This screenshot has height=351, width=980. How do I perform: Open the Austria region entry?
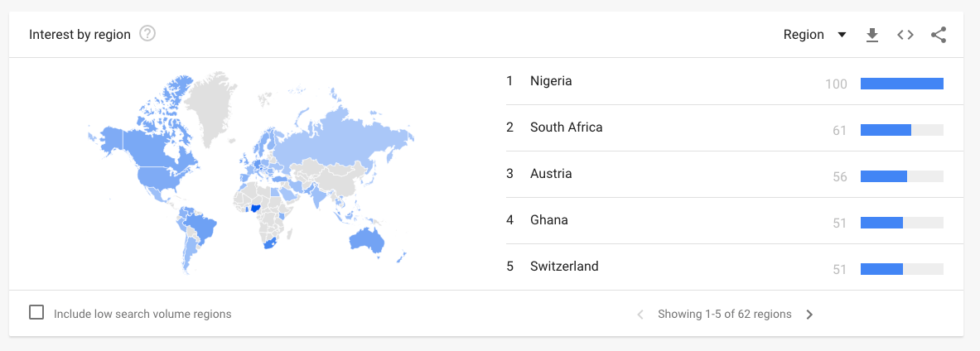tap(551, 174)
